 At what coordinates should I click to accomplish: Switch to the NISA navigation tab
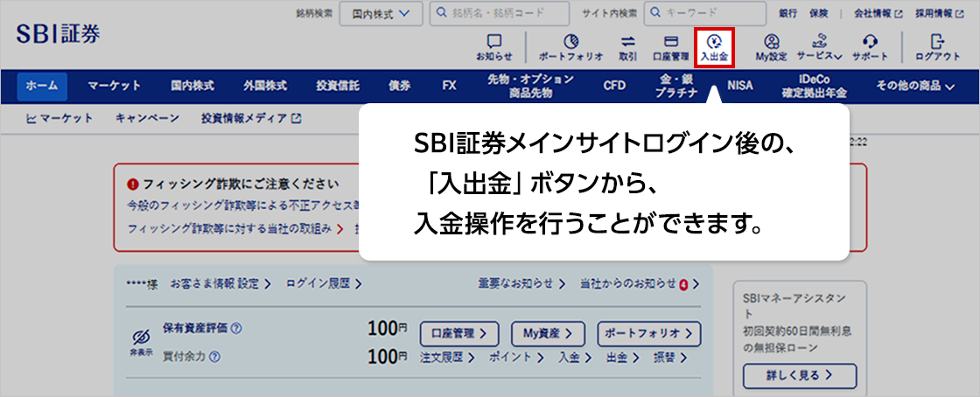pyautogui.click(x=739, y=86)
